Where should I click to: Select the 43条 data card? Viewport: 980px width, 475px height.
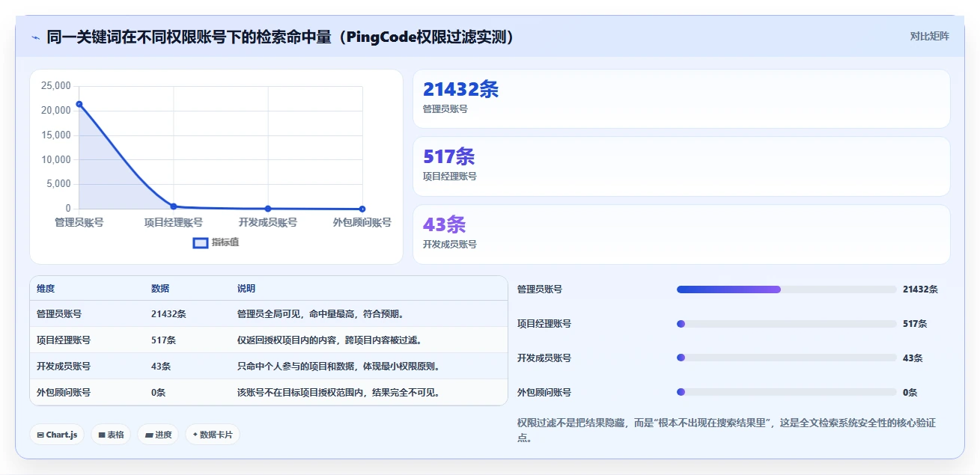coord(681,234)
